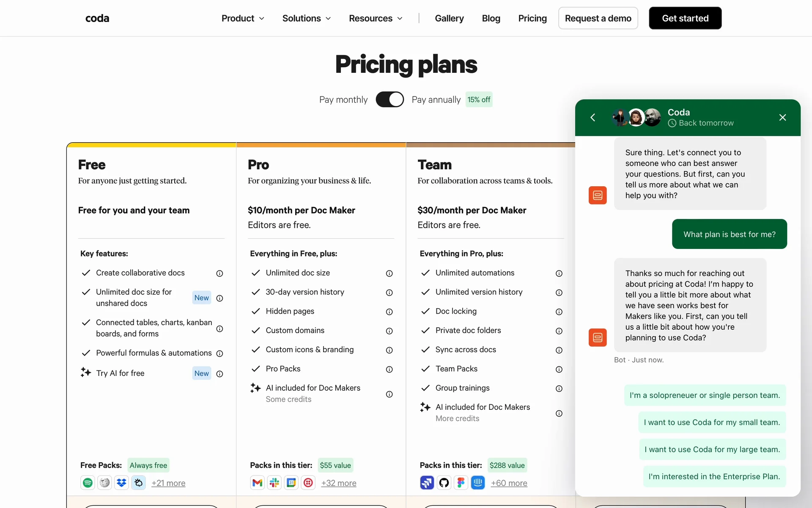The height and width of the screenshot is (508, 812).
Task: Click the Gmail pack icon
Action: point(257,483)
